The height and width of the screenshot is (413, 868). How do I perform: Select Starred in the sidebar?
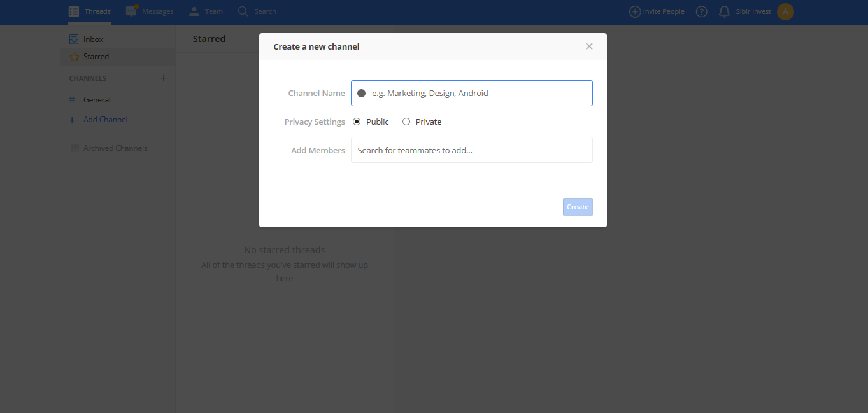pyautogui.click(x=118, y=57)
